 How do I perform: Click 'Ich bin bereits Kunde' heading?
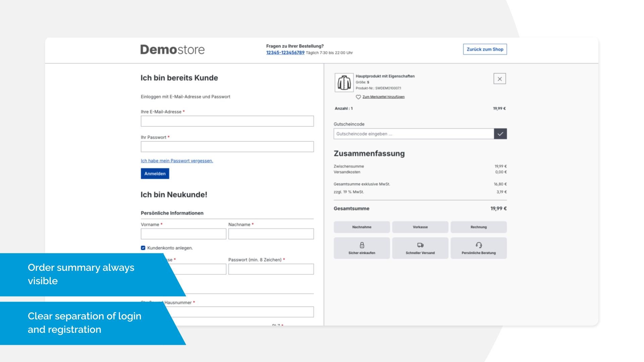click(179, 78)
